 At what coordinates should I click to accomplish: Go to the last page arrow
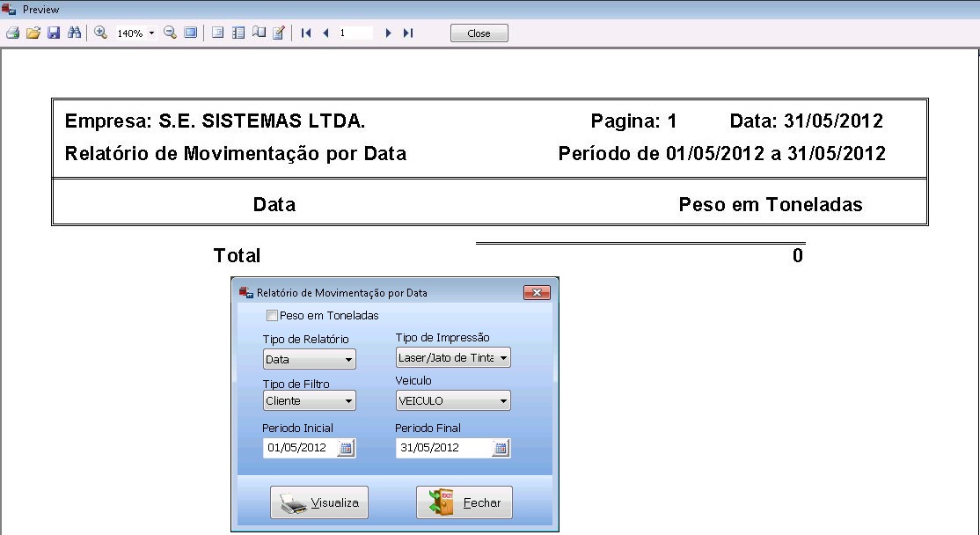407,33
